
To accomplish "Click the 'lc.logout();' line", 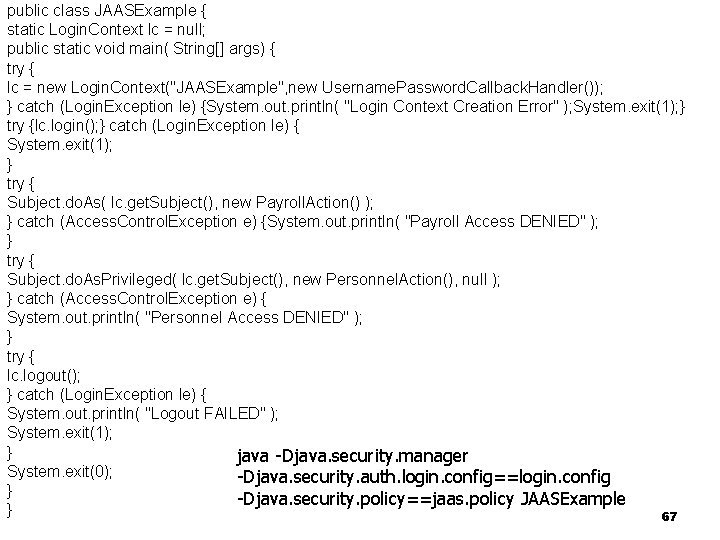I will pos(44,376).
